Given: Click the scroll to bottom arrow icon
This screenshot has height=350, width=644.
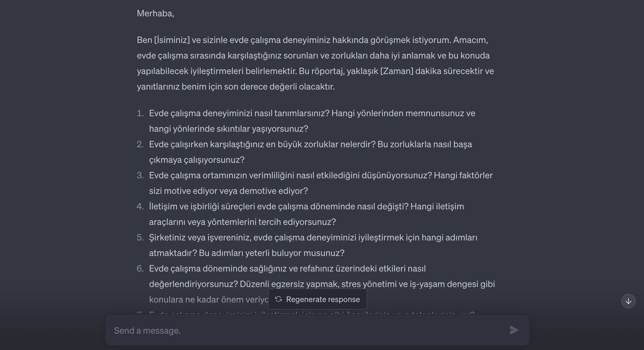Looking at the screenshot, I should pyautogui.click(x=628, y=301).
